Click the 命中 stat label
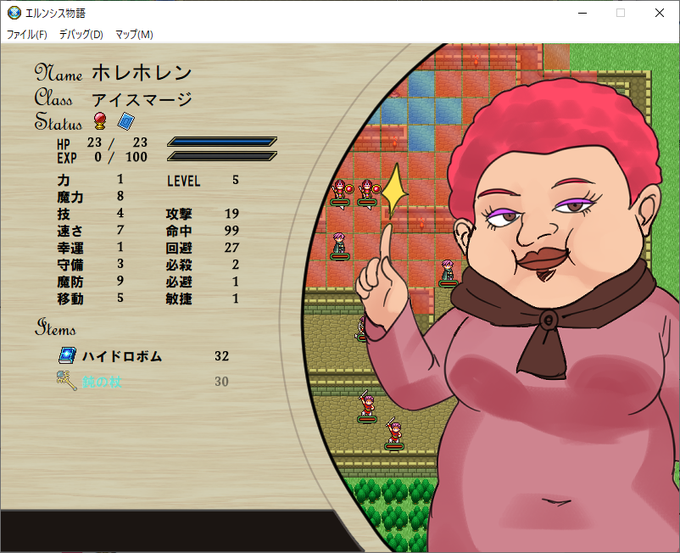The width and height of the screenshot is (680, 553). pos(179,231)
